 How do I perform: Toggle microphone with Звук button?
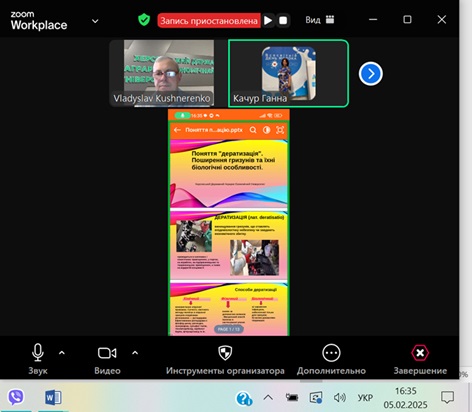tap(38, 359)
